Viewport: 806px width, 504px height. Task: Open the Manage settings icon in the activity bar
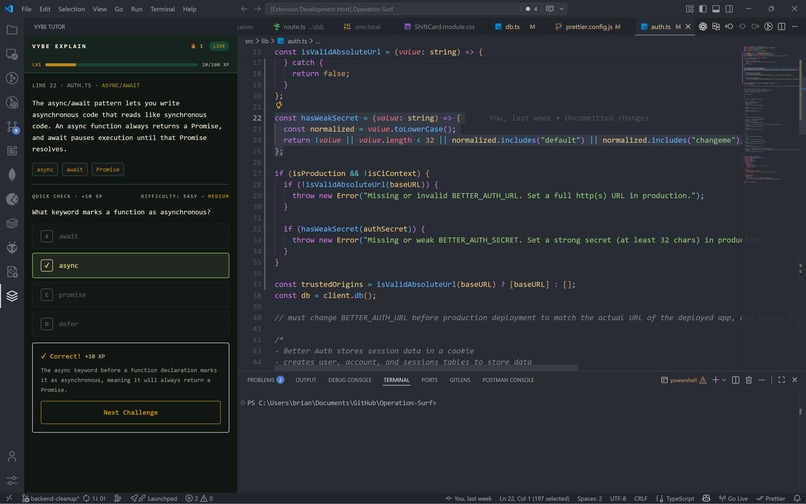(12, 480)
